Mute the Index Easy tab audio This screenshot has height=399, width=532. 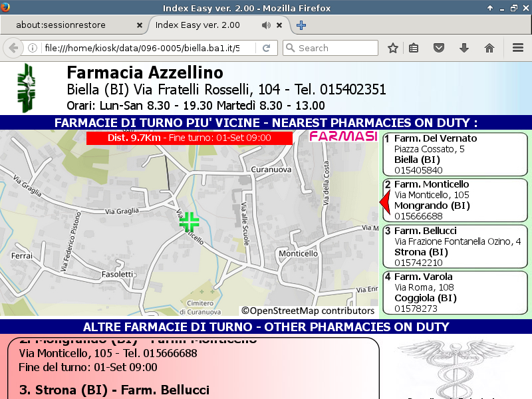[266, 25]
